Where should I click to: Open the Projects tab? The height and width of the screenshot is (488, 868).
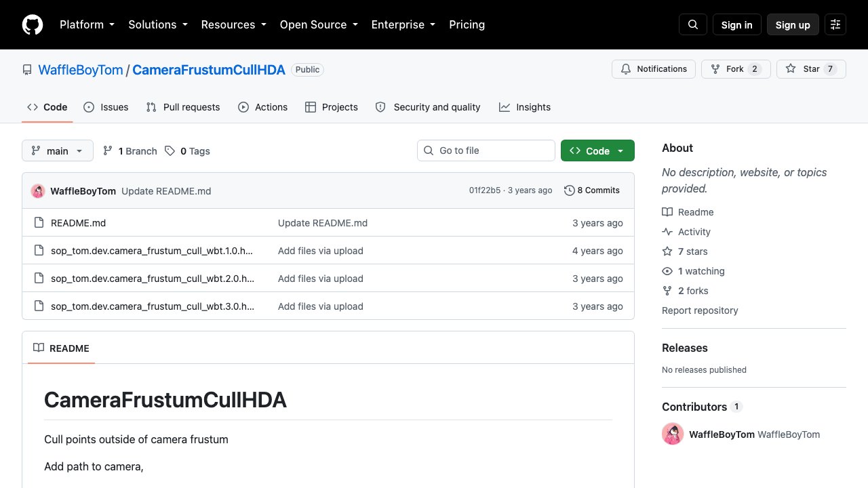tap(332, 107)
